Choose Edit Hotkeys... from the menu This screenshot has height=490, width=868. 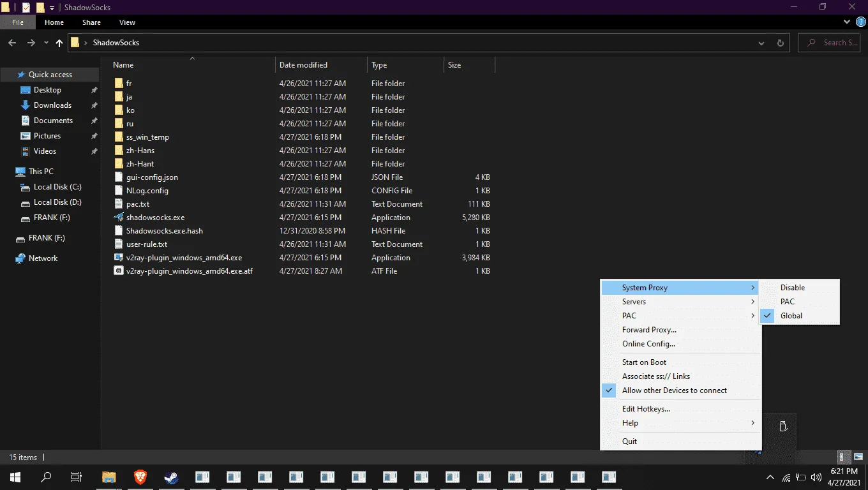(x=681, y=409)
